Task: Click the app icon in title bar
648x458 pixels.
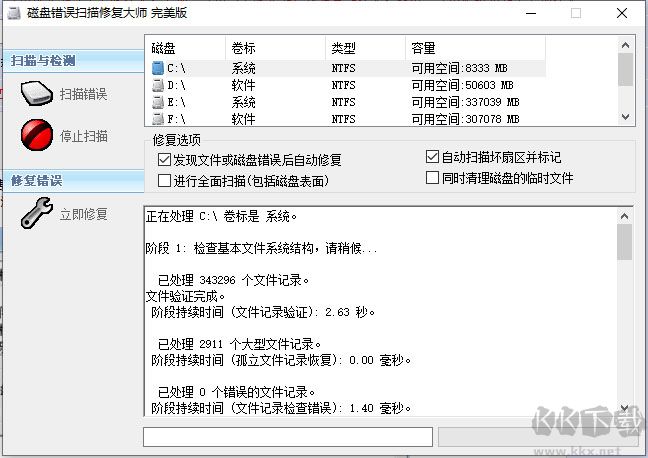Action: (14, 13)
